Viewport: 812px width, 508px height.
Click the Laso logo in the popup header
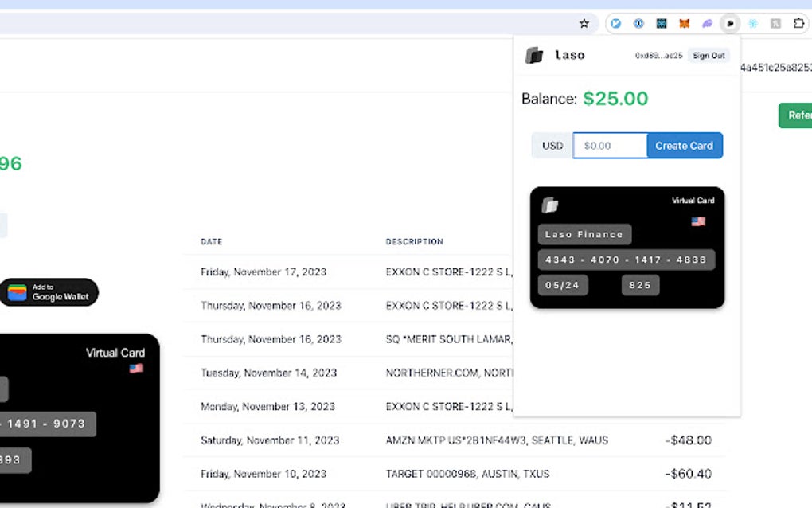(x=534, y=55)
